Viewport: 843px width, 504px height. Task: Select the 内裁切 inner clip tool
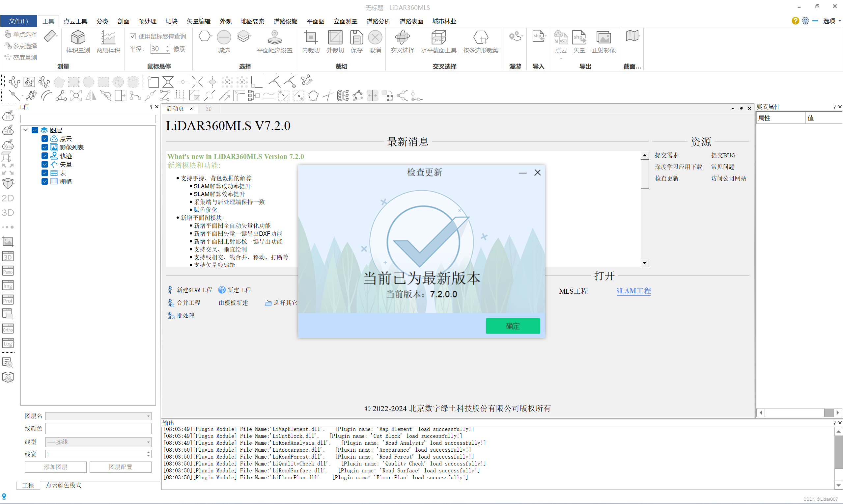coord(311,42)
